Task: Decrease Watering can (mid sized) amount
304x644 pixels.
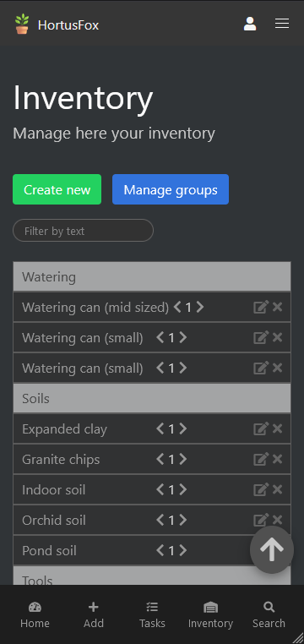Action: (x=177, y=308)
